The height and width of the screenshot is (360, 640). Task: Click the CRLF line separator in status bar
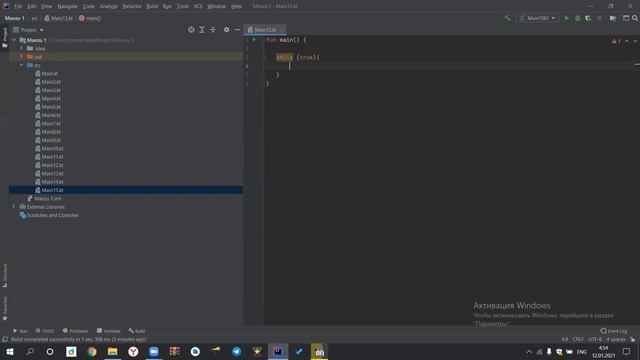click(578, 339)
